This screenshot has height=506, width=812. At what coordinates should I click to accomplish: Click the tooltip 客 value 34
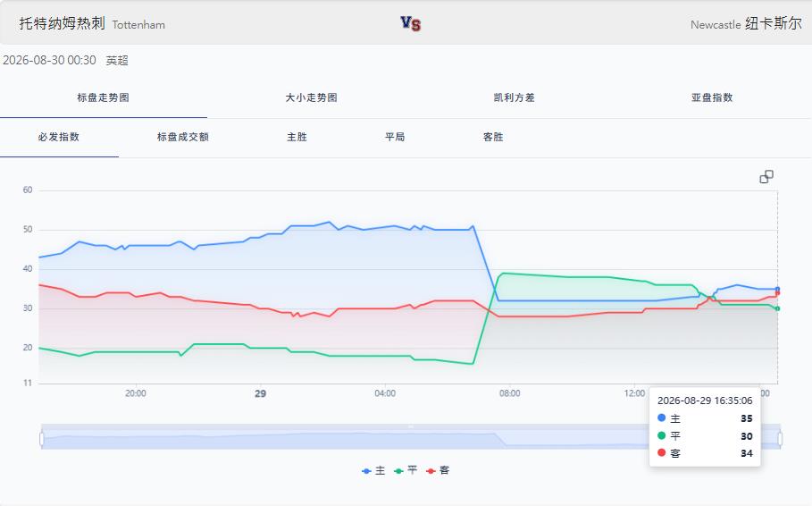point(746,453)
